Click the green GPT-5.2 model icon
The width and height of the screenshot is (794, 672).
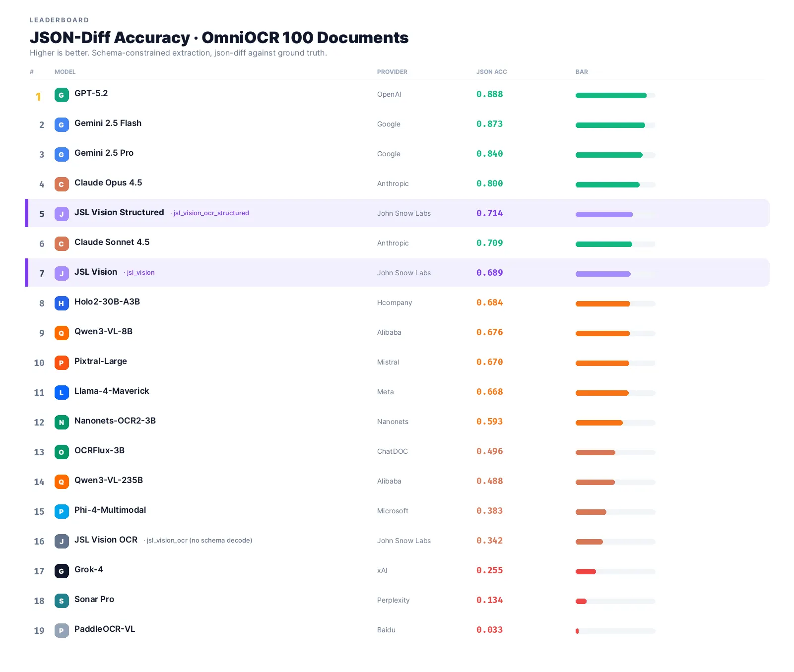coord(62,95)
